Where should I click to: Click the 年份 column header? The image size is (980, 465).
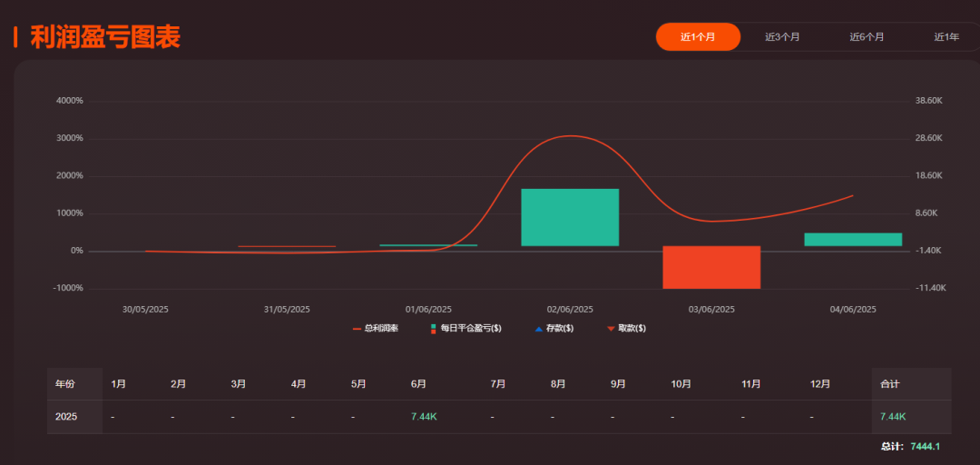(65, 384)
